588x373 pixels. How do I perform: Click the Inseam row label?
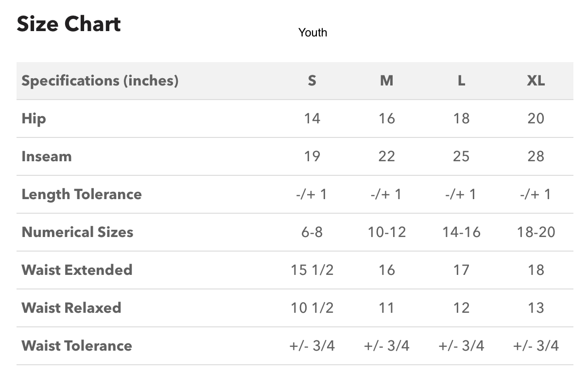coord(47,156)
